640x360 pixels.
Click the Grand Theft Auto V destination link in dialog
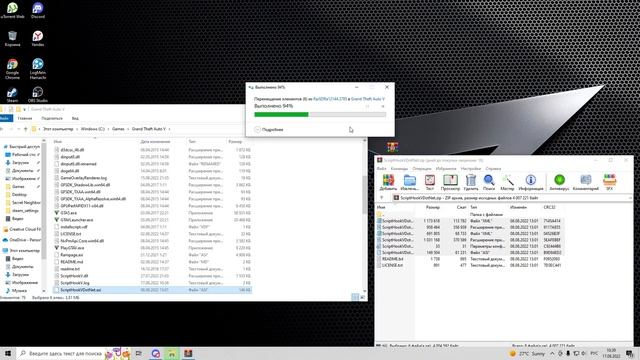click(368, 99)
